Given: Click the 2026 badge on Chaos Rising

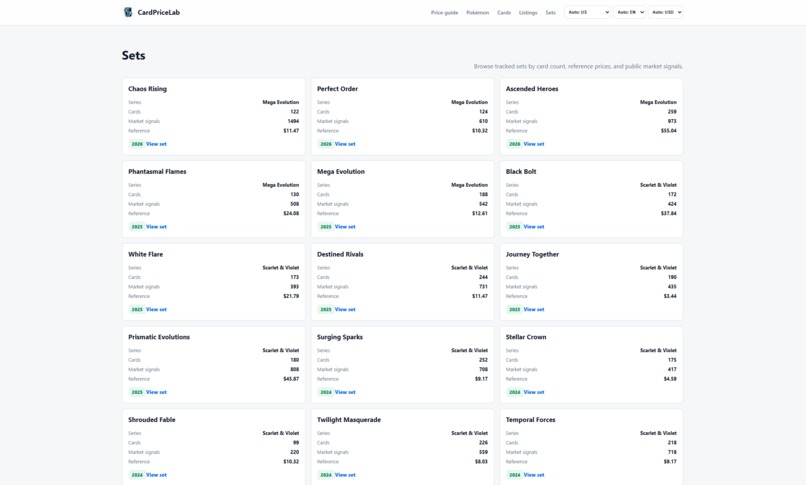Looking at the screenshot, I should (x=137, y=144).
